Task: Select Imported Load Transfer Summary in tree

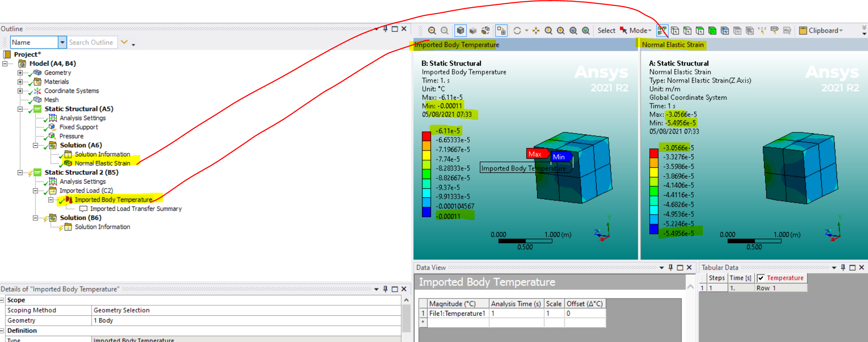Action: coord(135,209)
